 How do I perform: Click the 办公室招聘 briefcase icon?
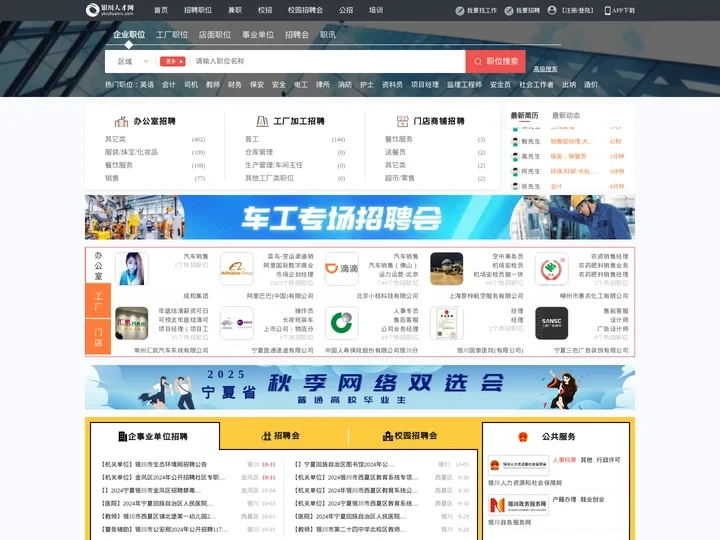coord(123,121)
